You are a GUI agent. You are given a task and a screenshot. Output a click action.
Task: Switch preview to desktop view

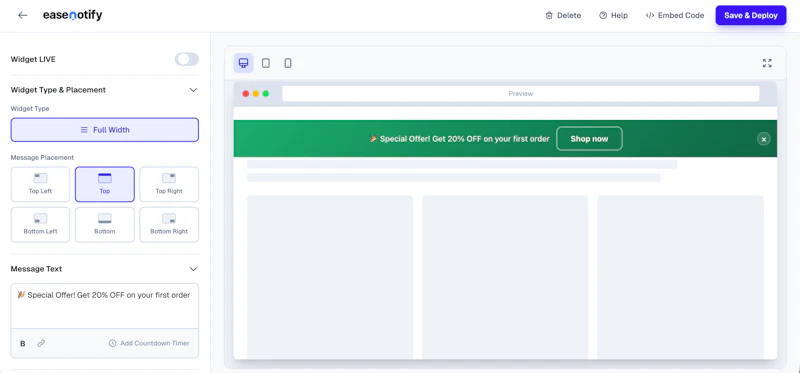click(x=243, y=63)
